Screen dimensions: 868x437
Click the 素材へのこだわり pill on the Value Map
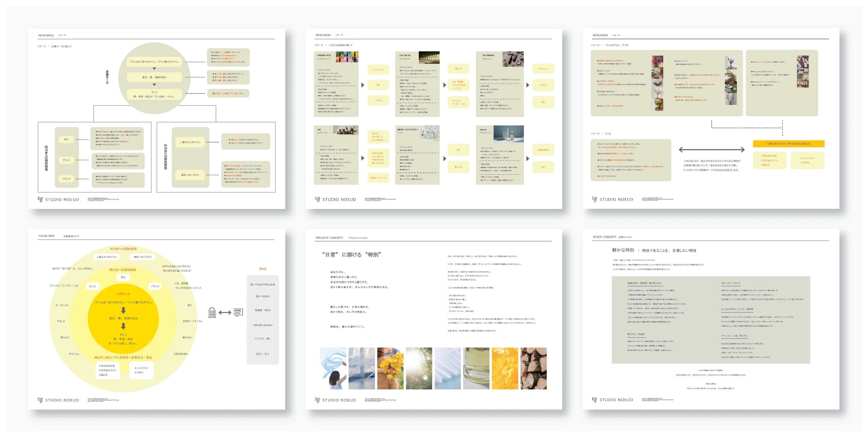coord(143,257)
